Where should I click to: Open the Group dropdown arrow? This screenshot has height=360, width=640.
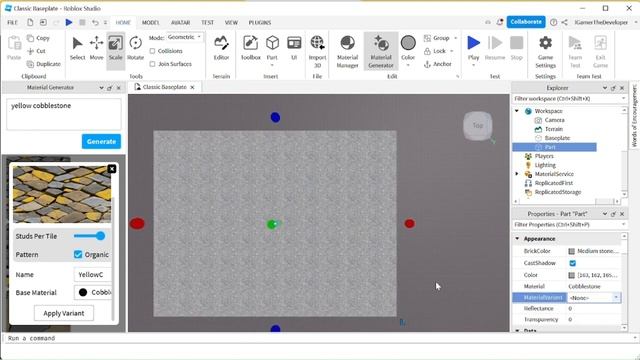pos(456,38)
